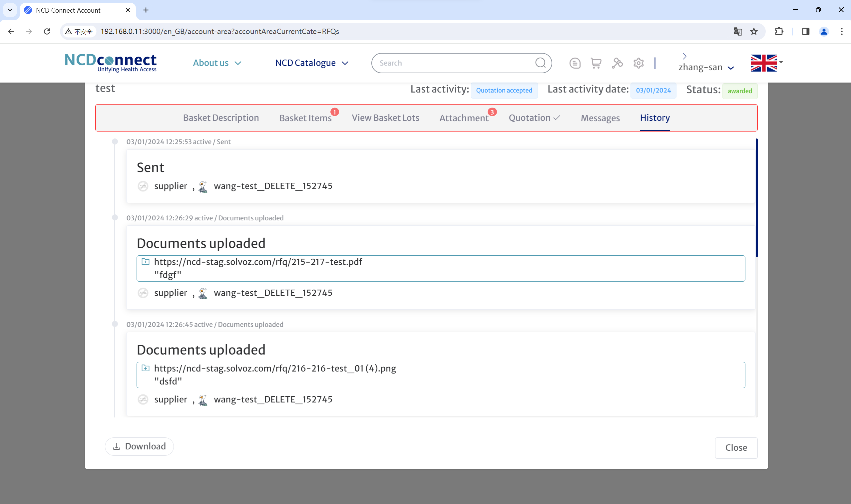Screen dimensions: 851x504
Task: Open the Chrome three-dot menu
Action: coord(841,31)
